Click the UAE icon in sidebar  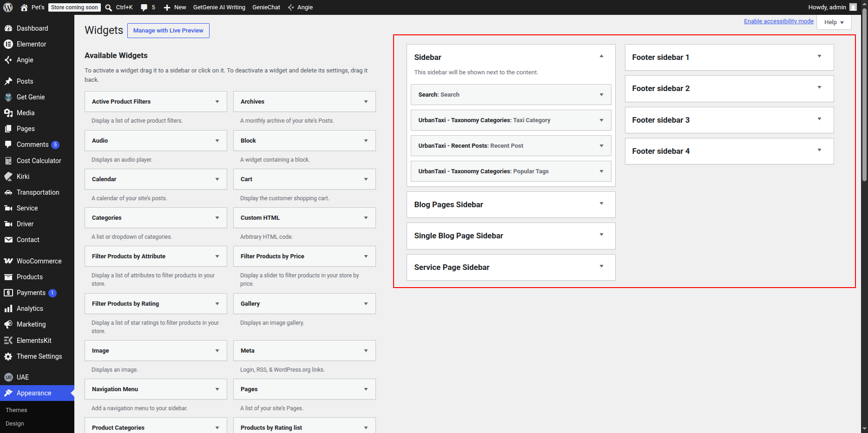pyautogui.click(x=8, y=377)
